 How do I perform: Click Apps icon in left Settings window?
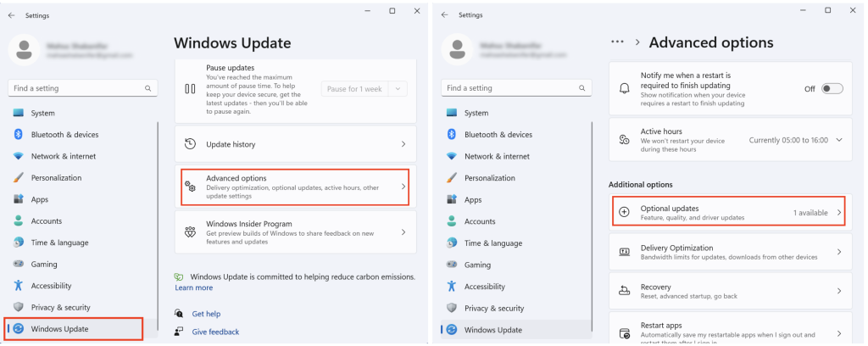tap(19, 199)
